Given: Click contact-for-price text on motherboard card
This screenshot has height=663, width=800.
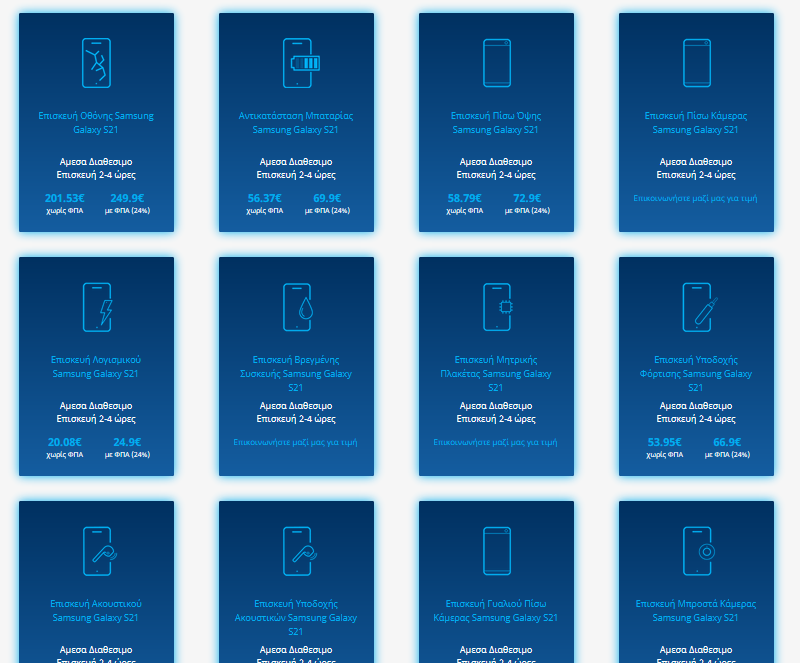Looking at the screenshot, I should [495, 442].
